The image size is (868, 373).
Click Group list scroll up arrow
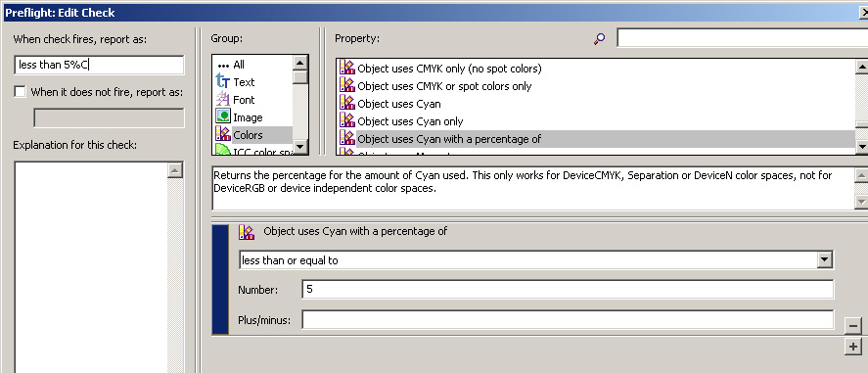(299, 63)
